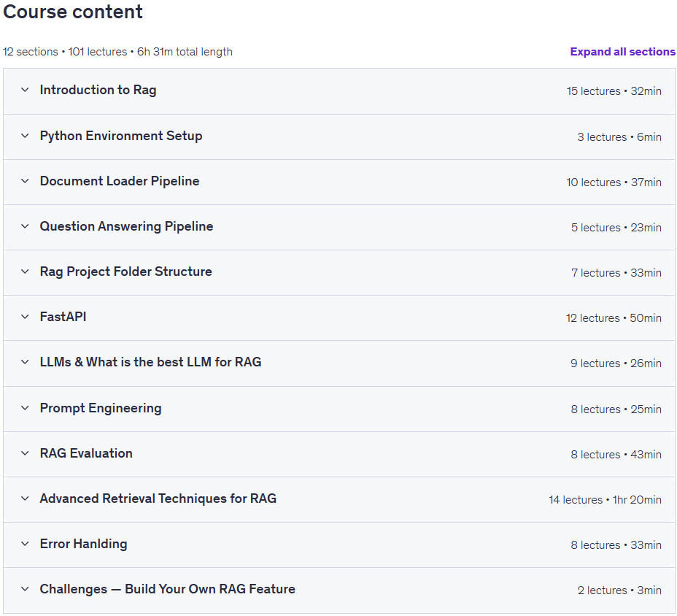Expand Error Hanlding section chevron

(x=25, y=544)
